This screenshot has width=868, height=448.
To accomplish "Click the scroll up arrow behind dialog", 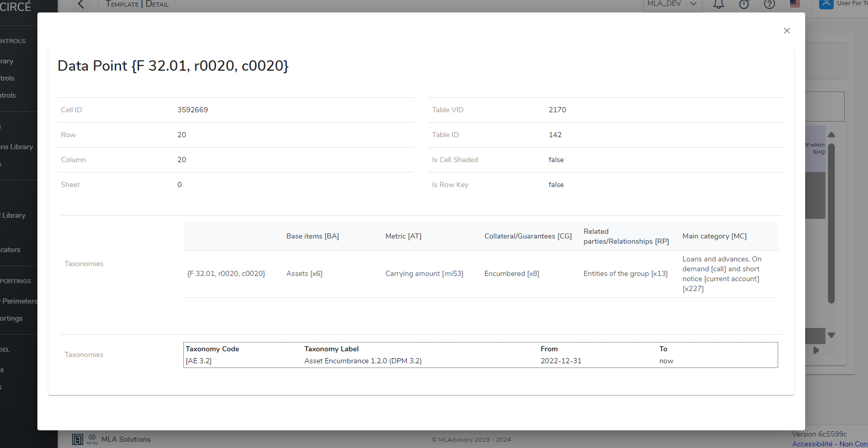I will [x=831, y=135].
